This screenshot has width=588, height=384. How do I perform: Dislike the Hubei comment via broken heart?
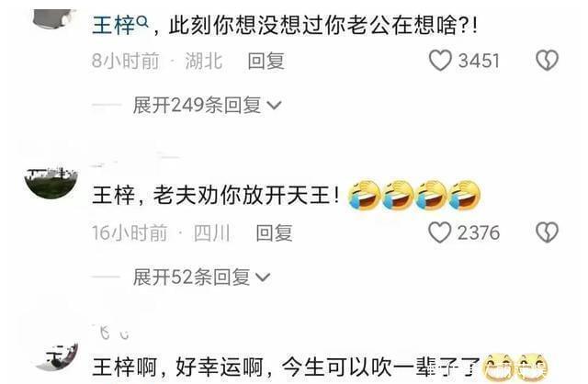click(548, 61)
